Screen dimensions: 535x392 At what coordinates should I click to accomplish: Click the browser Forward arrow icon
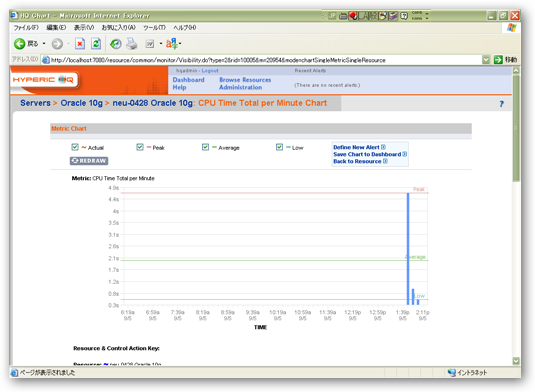57,44
